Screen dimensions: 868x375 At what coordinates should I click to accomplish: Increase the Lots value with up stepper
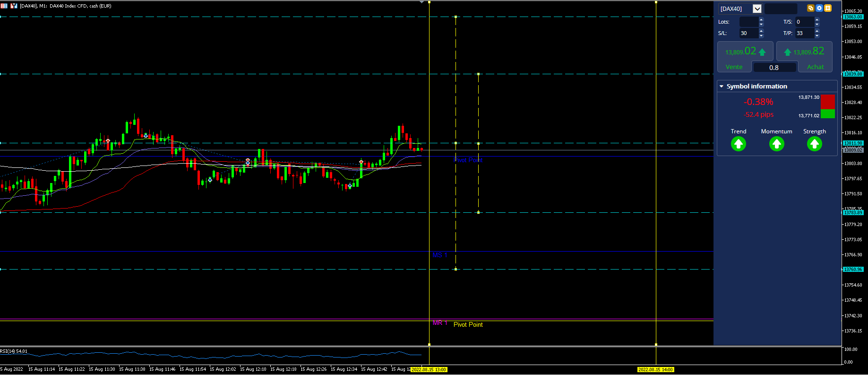pyautogui.click(x=761, y=19)
